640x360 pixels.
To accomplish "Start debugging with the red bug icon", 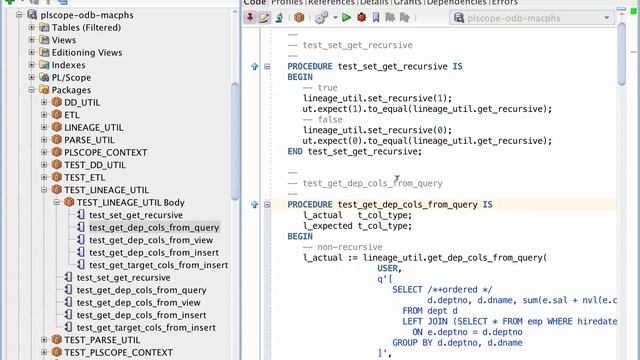I will [361, 18].
